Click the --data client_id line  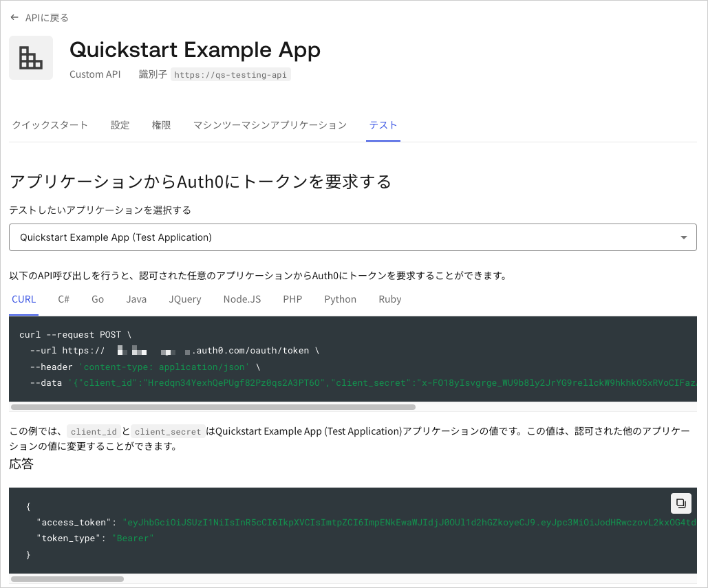point(363,383)
